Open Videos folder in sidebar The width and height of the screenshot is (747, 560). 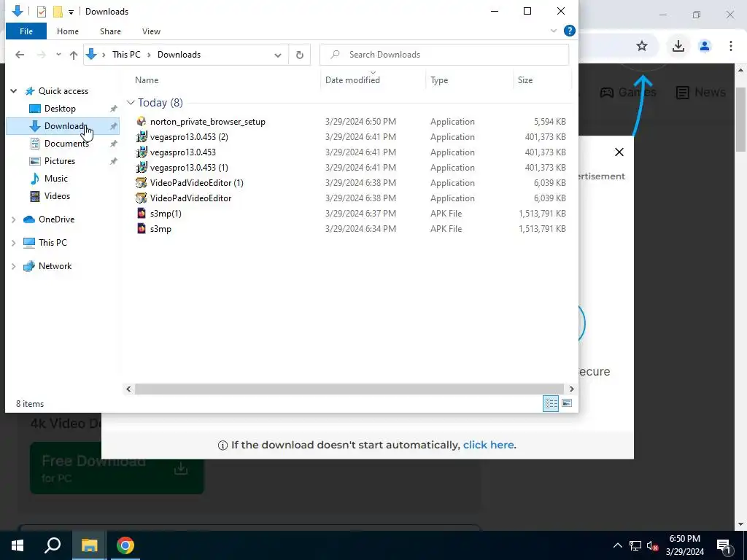(57, 196)
